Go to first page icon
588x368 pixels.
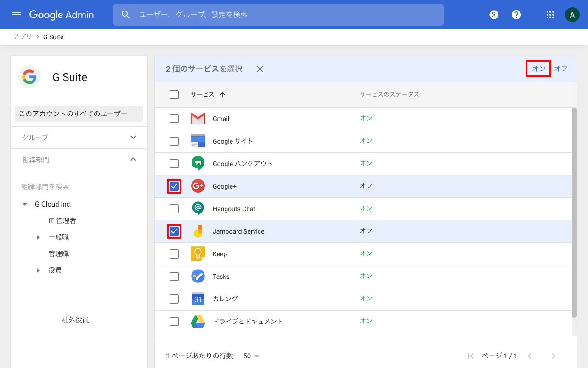[x=470, y=356]
